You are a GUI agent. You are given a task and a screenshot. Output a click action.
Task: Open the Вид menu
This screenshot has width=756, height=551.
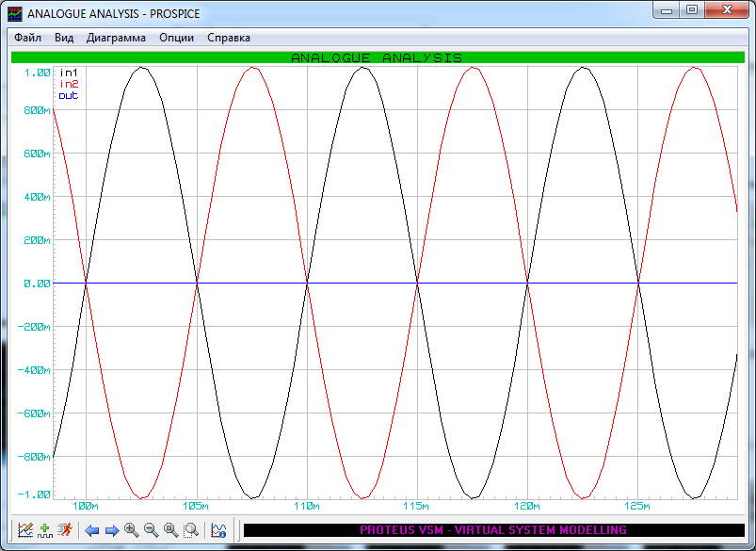[x=64, y=38]
